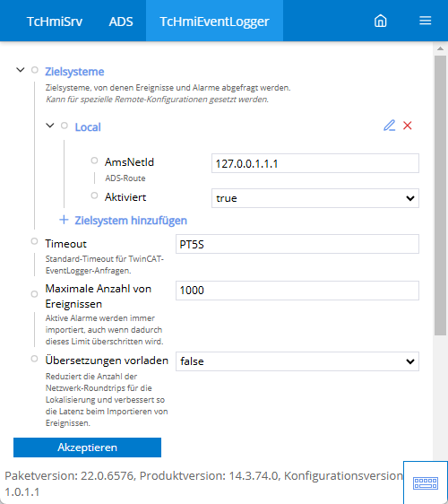
Task: Click the circle beside Übersetzungen vorladen
Action: pyautogui.click(x=34, y=359)
